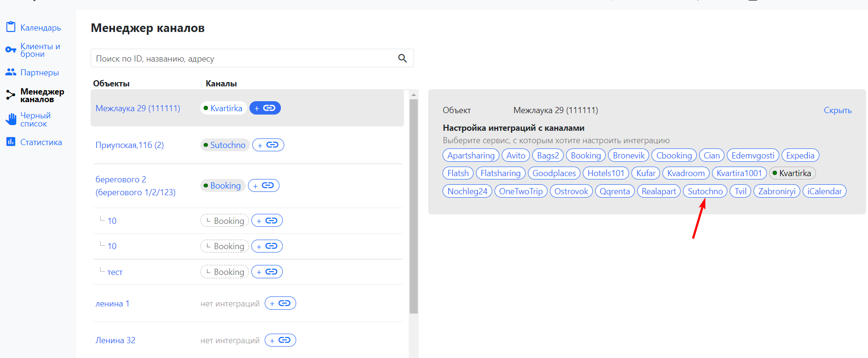Click the calendar clipboard icon
This screenshot has width=868, height=358.
pyautogui.click(x=10, y=27)
